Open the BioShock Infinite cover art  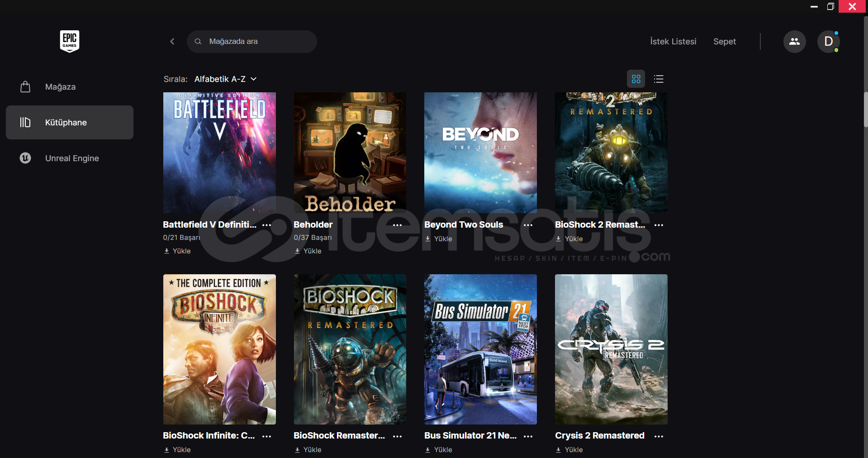(x=219, y=349)
